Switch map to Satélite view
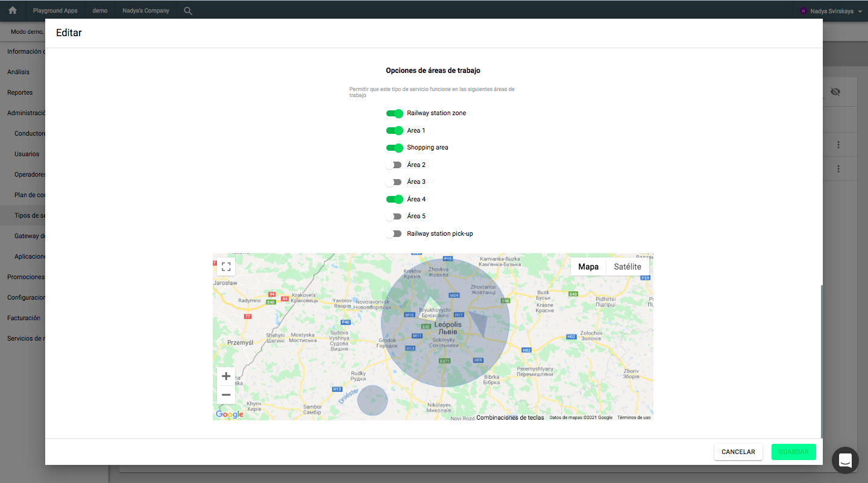 coord(627,267)
